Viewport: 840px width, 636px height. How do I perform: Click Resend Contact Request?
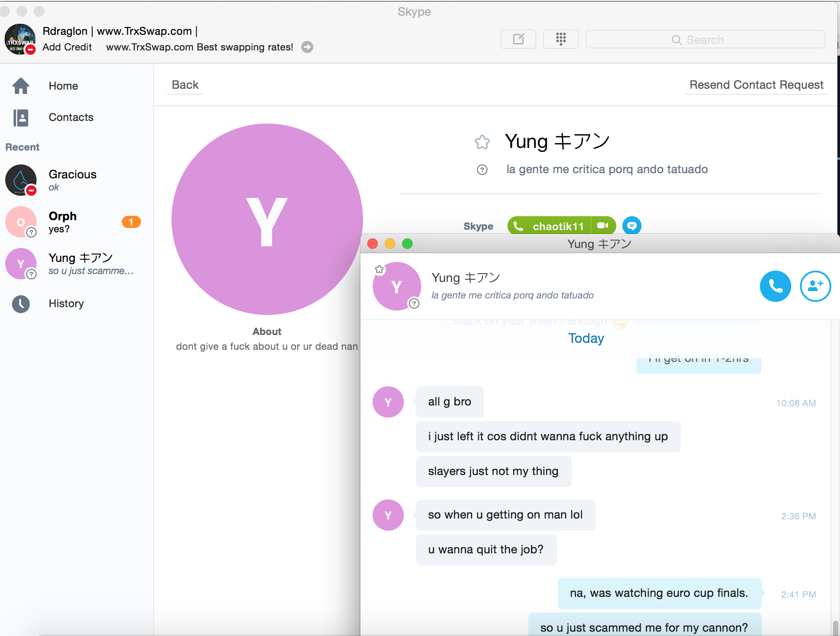coord(756,85)
